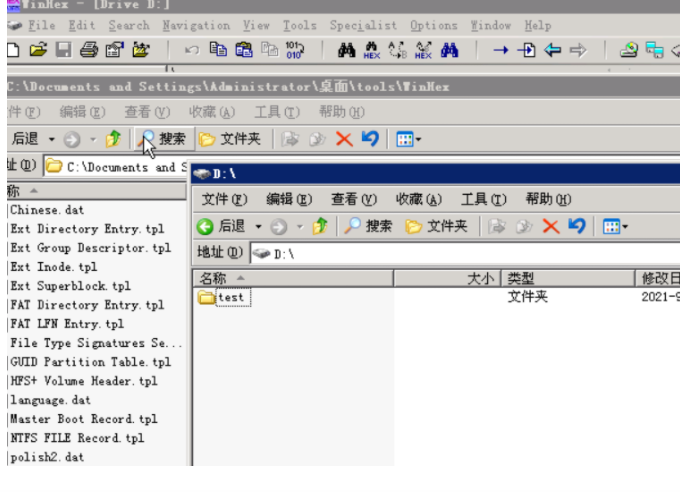This screenshot has height=492, width=680.
Task: Open the File menu in WinHex
Action: pyautogui.click(x=42, y=26)
